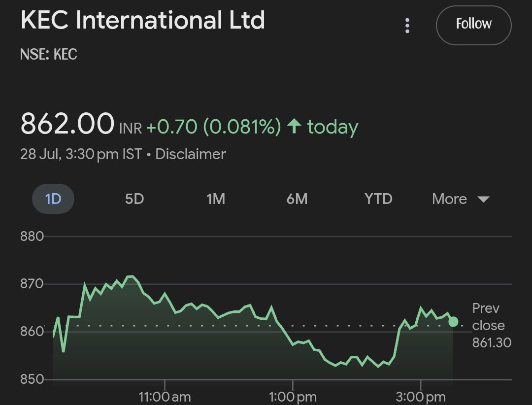
Task: Open the Disclaimer link
Action: (191, 154)
